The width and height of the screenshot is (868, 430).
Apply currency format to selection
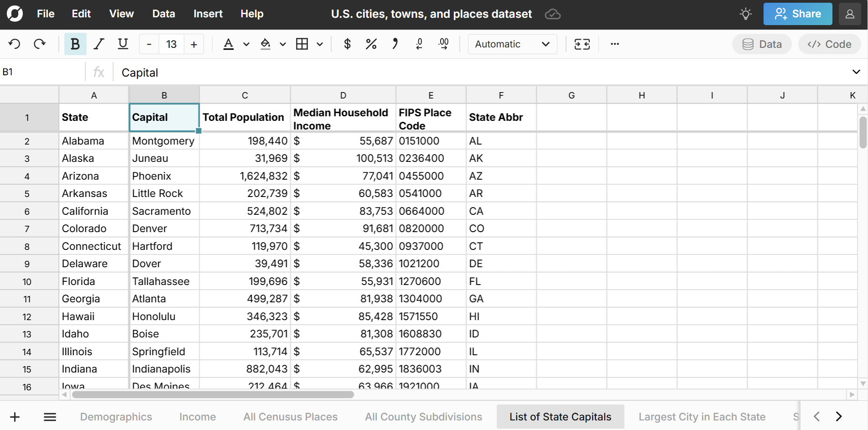pos(347,44)
